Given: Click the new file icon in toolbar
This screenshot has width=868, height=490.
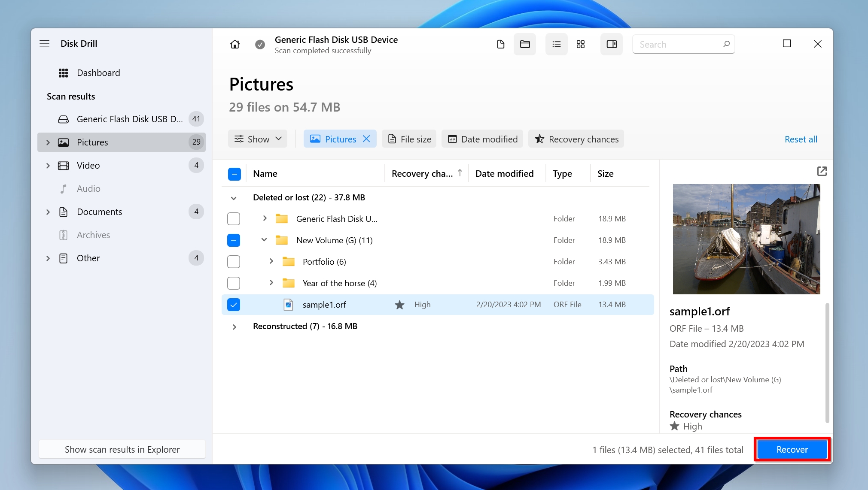Looking at the screenshot, I should click(501, 43).
